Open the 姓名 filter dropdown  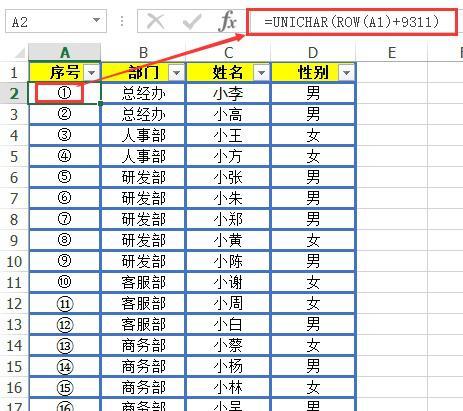click(x=262, y=72)
